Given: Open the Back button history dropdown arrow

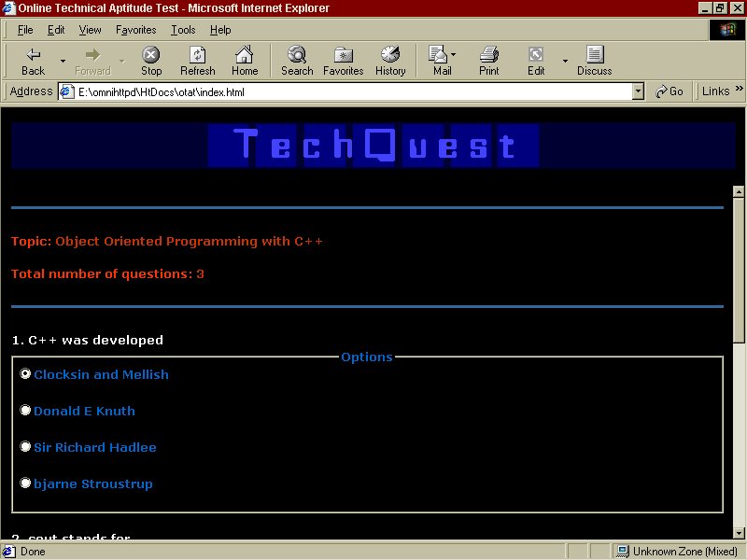Looking at the screenshot, I should point(63,61).
